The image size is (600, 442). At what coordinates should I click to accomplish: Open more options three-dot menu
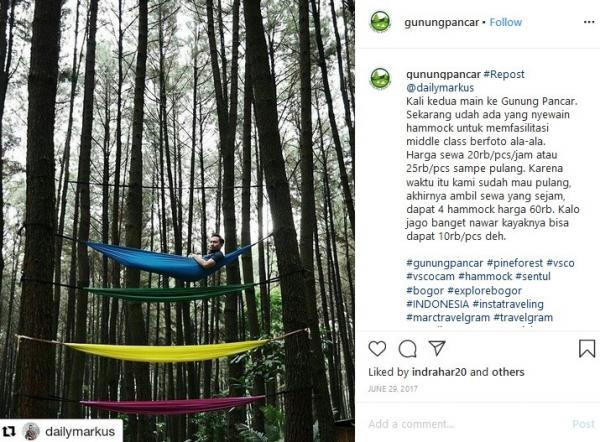[x=589, y=22]
